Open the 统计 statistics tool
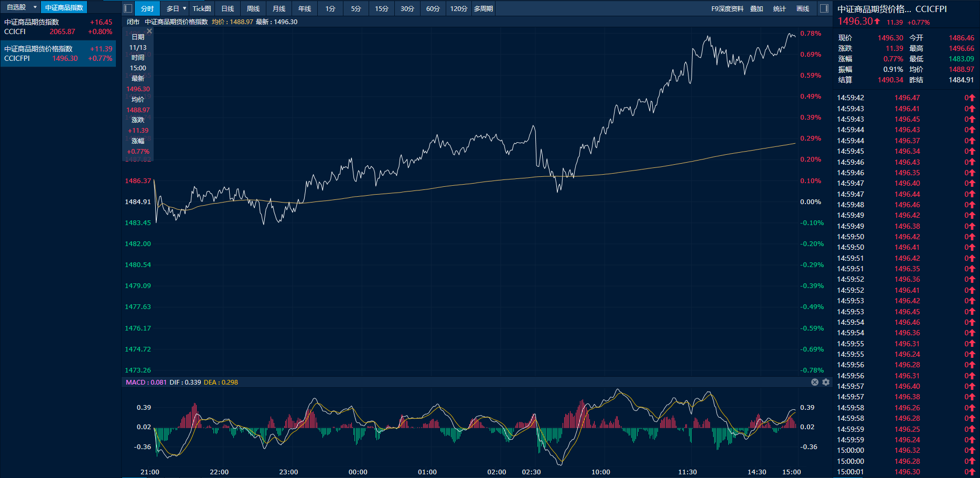The width and height of the screenshot is (980, 478). coord(780,8)
